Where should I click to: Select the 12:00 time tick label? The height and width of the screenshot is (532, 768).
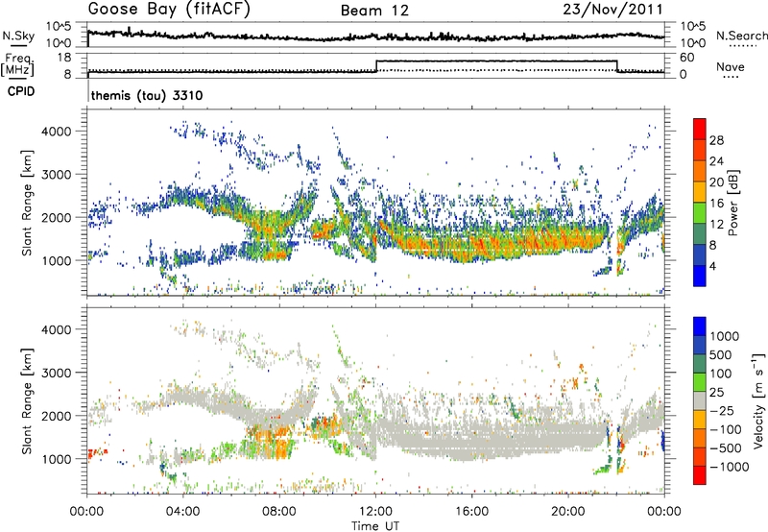[375, 512]
